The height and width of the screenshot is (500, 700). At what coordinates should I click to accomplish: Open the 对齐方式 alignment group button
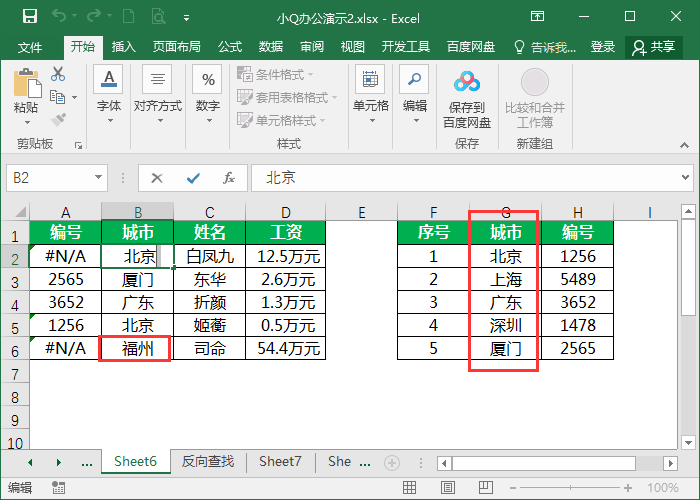click(x=158, y=96)
